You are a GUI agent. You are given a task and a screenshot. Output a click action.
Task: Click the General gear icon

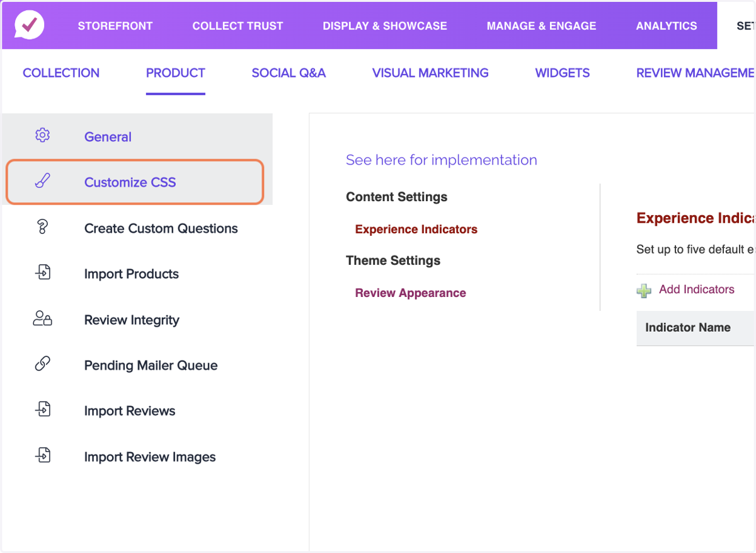42,136
